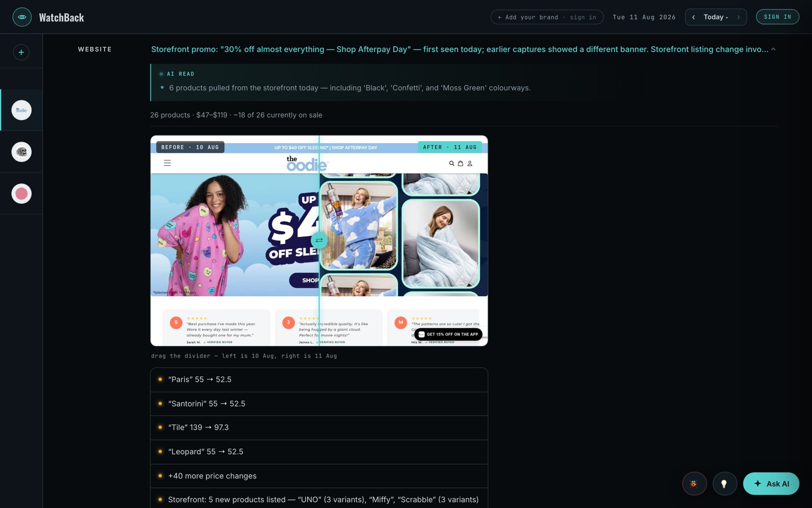Image resolution: width=812 pixels, height=508 pixels.
Task: Click James L. review card in preview
Action: [328, 328]
